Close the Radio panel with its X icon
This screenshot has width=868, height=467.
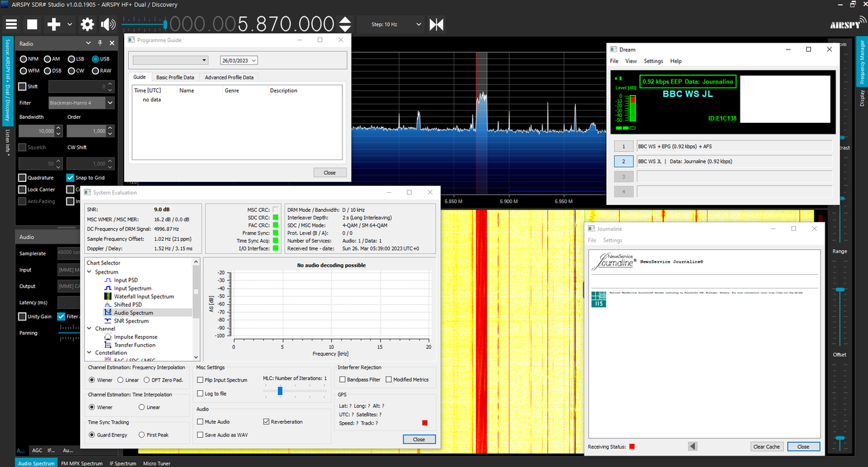pyautogui.click(x=111, y=43)
